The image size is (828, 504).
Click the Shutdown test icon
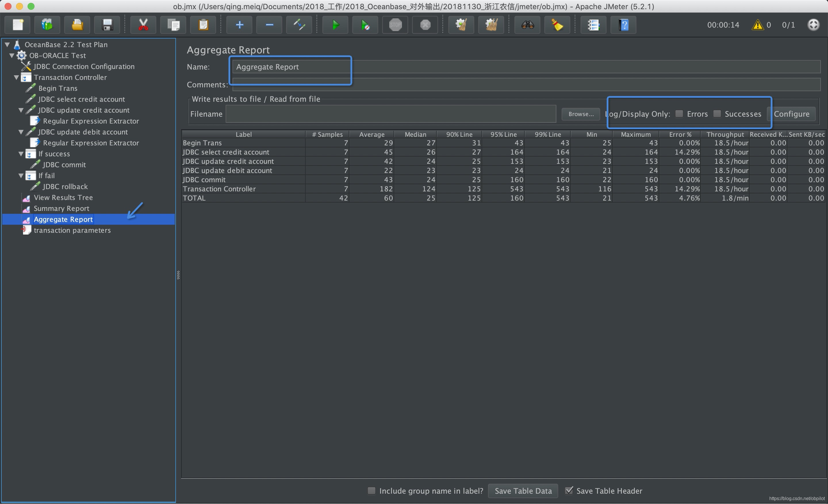pos(425,25)
